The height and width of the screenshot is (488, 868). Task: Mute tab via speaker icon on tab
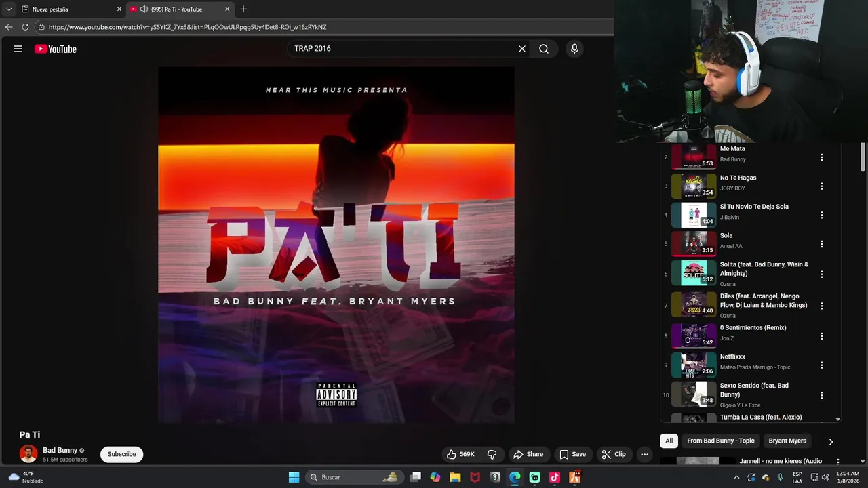(144, 9)
